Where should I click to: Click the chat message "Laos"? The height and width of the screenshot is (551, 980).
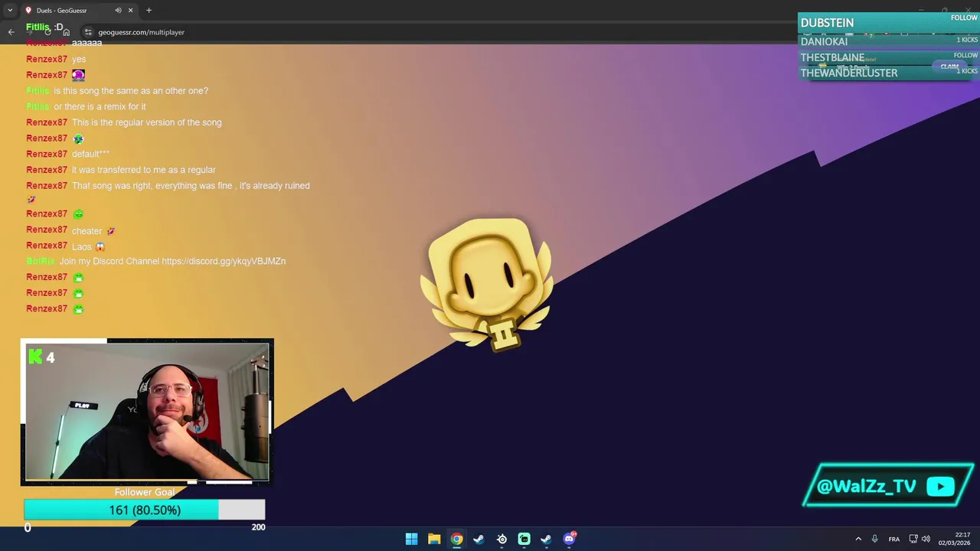[x=81, y=246]
